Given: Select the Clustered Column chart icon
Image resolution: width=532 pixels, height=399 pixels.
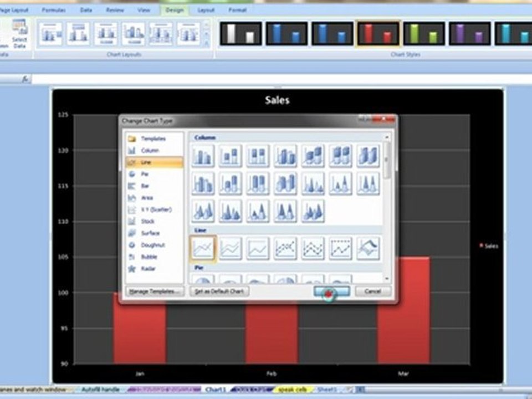Looking at the screenshot, I should (x=203, y=156).
